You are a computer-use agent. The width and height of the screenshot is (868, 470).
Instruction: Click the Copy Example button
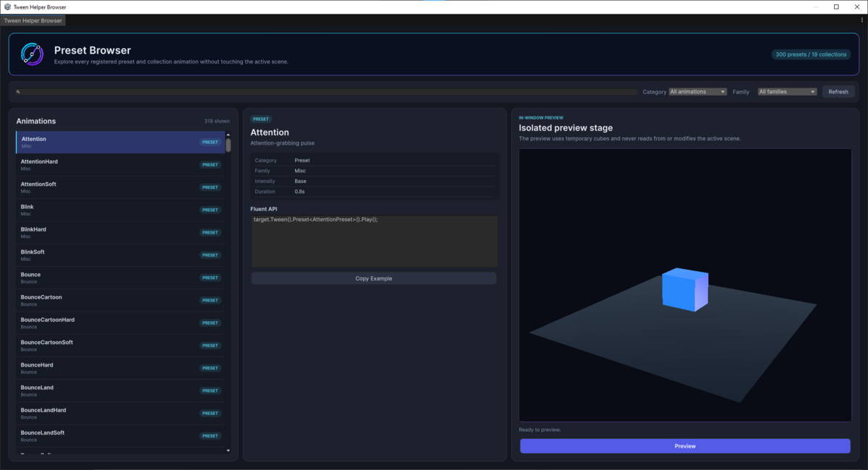[374, 278]
